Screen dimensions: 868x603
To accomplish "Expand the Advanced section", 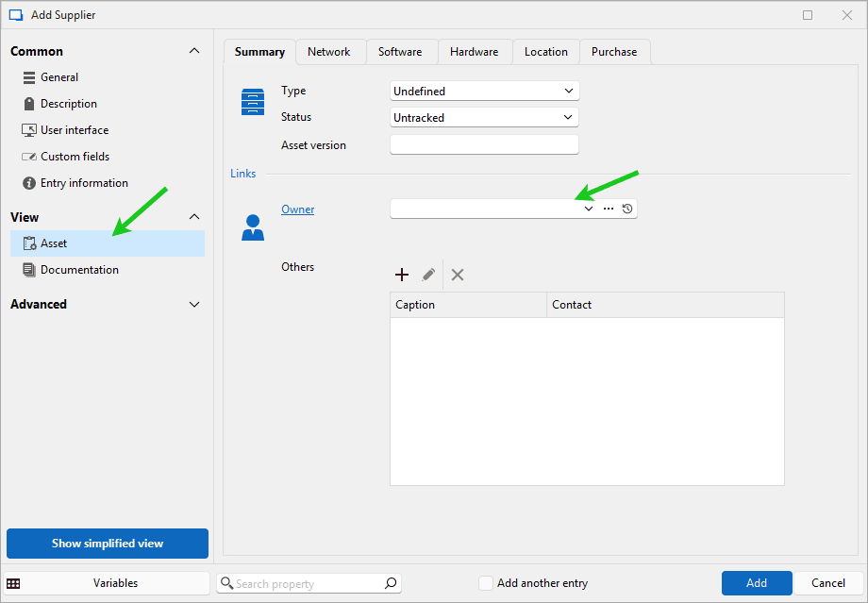I will 194,305.
